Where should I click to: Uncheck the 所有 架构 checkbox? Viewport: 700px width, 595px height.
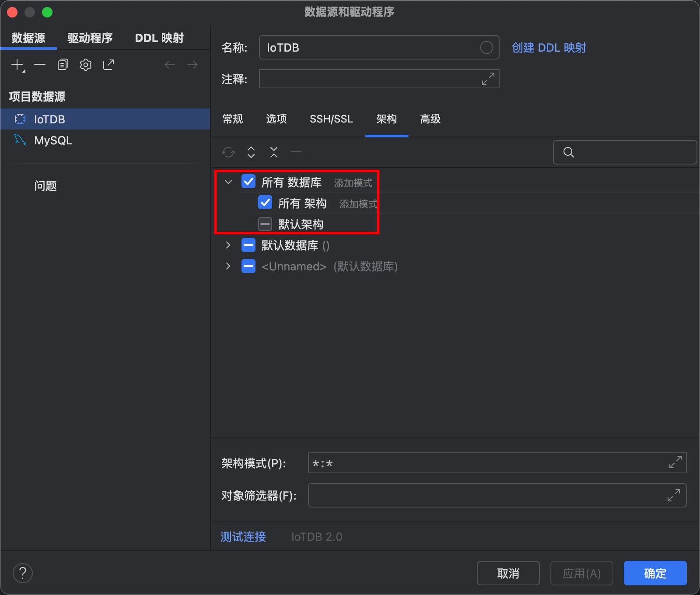tap(265, 203)
